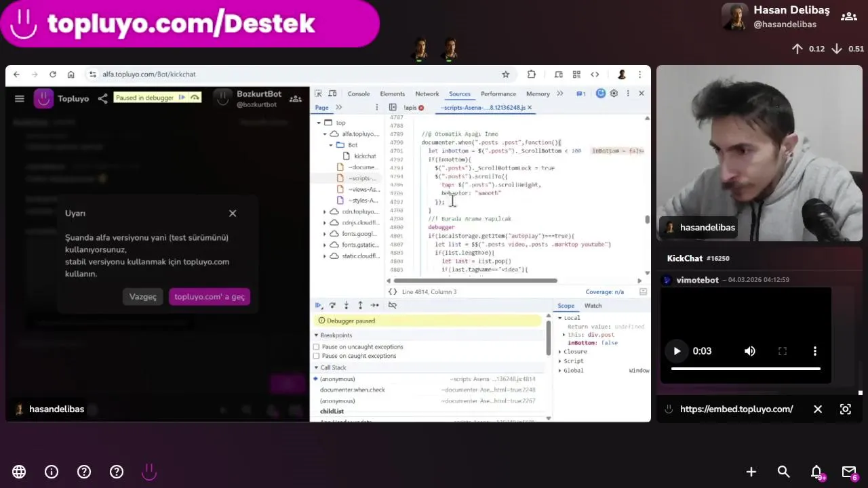Deactivate breakpoints icon
The image size is (868, 488).
coord(392,305)
